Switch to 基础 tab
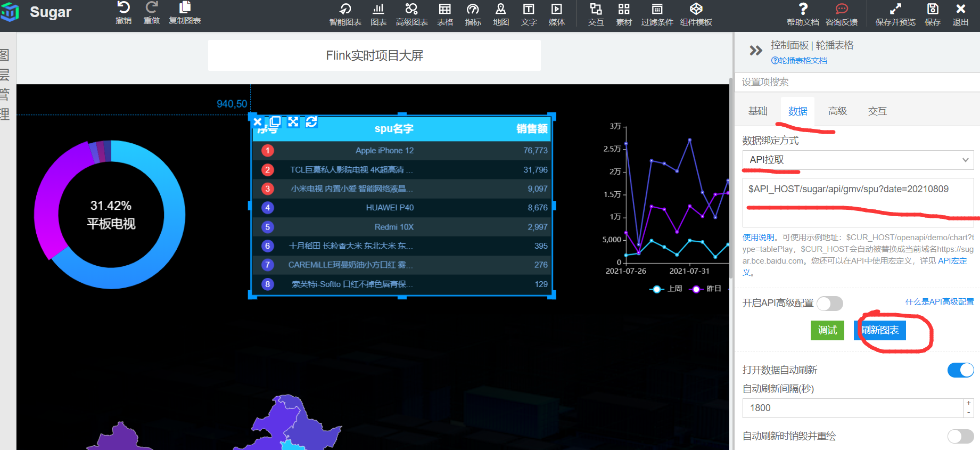 757,111
